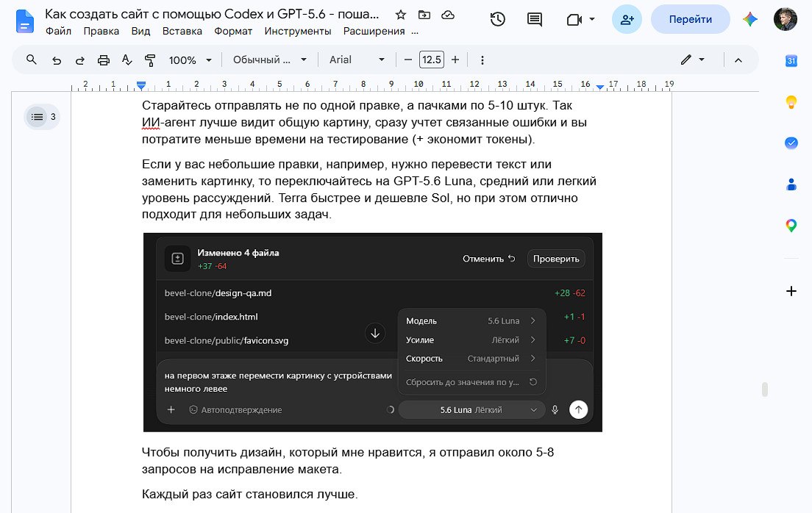Open paragraph style dropdown Обычный
812x513 pixels.
270,60
